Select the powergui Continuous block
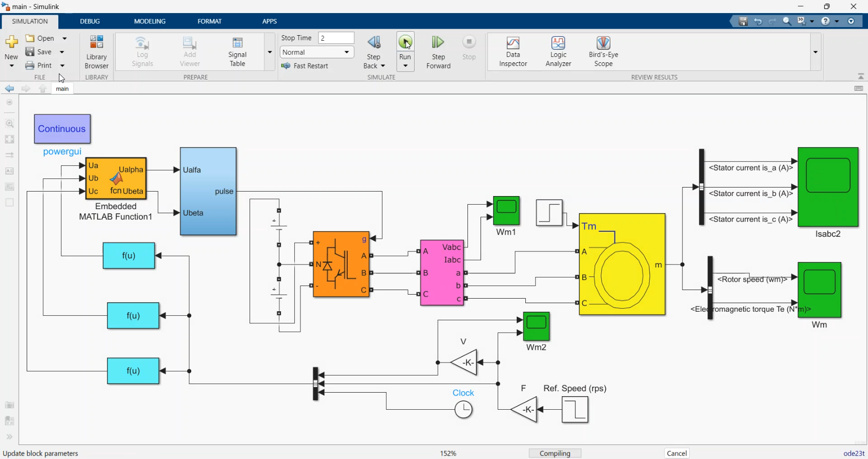868x459 pixels. click(x=62, y=129)
